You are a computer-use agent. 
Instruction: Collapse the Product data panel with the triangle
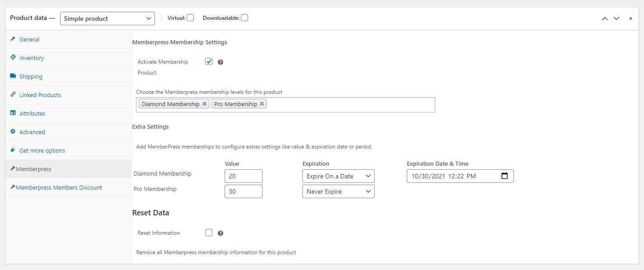[x=630, y=19]
